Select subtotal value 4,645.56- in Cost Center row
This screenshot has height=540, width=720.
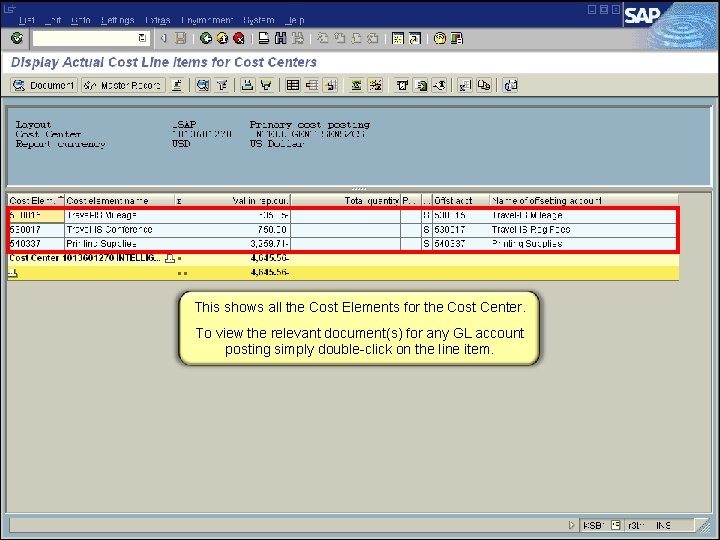pyautogui.click(x=270, y=258)
